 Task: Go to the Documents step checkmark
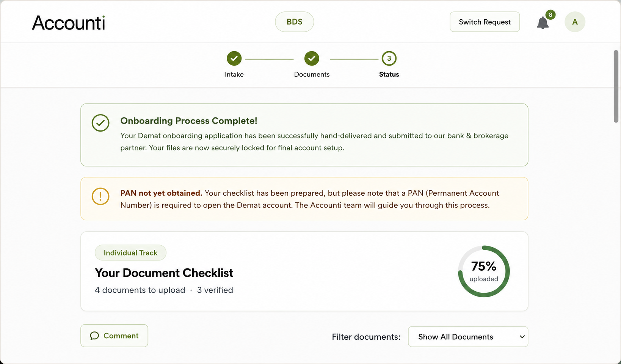click(x=312, y=58)
